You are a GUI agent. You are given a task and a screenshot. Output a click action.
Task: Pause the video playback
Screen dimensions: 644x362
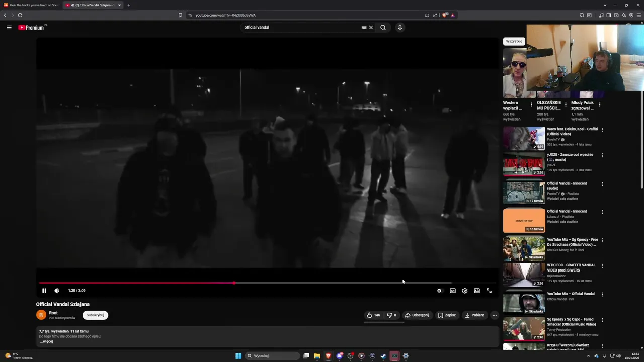[x=44, y=291]
